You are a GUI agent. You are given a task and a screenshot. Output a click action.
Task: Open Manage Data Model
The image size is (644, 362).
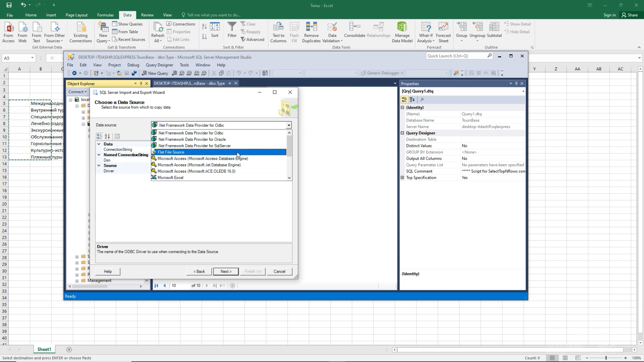tap(402, 32)
